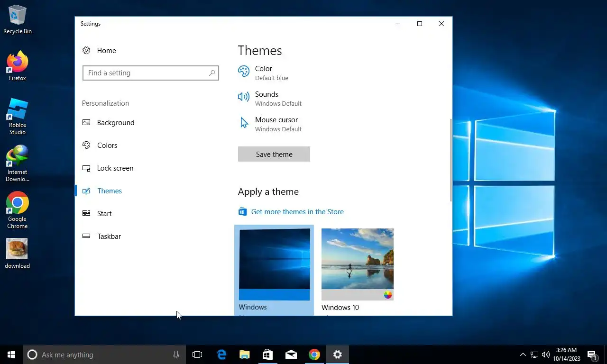Open the download image file on desktop
607x364 pixels.
[18, 254]
